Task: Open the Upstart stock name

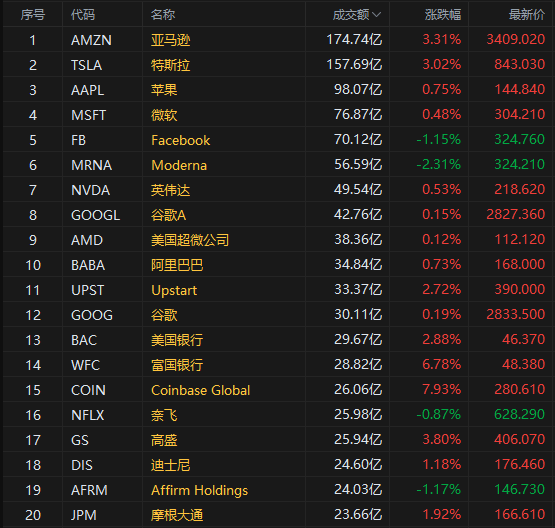Action: (x=174, y=291)
